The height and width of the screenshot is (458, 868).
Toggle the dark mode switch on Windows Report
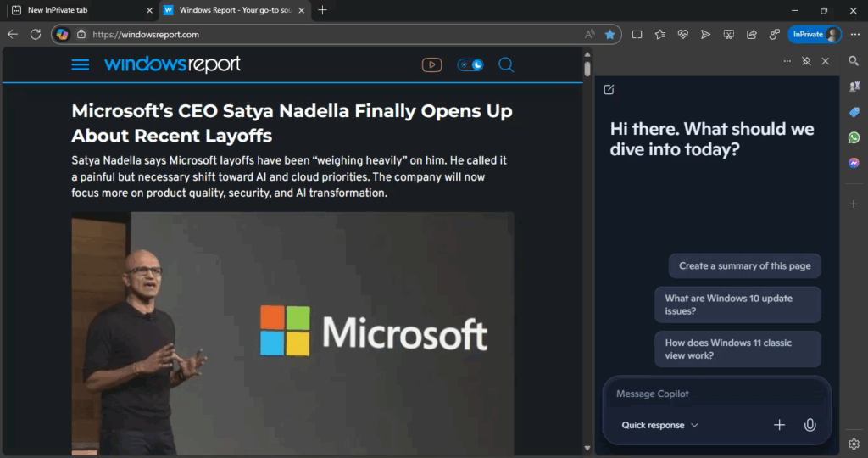click(x=470, y=64)
